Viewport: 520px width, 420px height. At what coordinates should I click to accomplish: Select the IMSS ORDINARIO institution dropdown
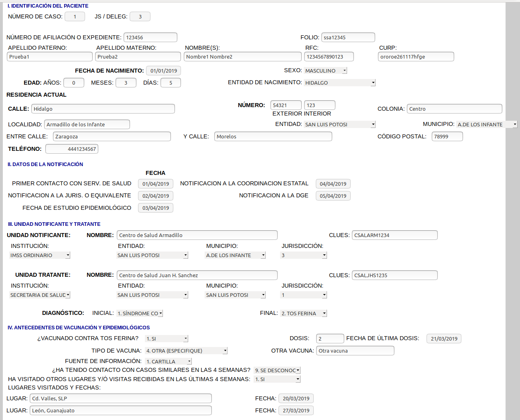[x=40, y=255]
